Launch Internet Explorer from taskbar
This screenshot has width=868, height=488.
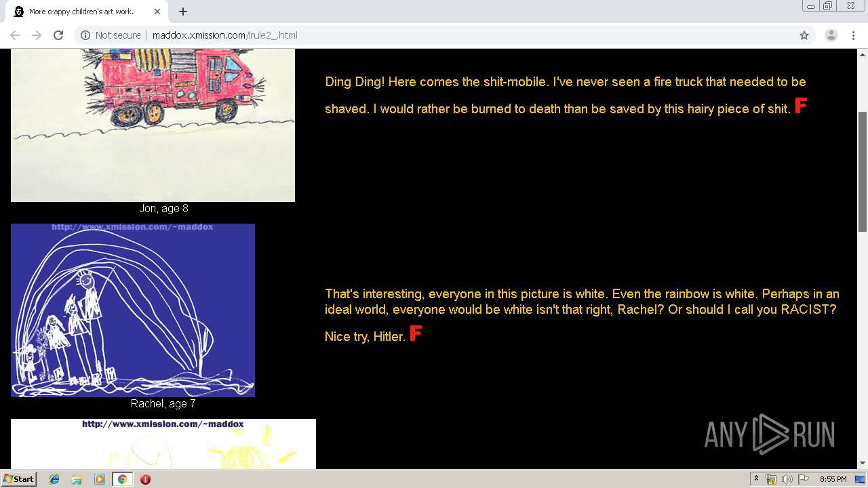(x=54, y=479)
